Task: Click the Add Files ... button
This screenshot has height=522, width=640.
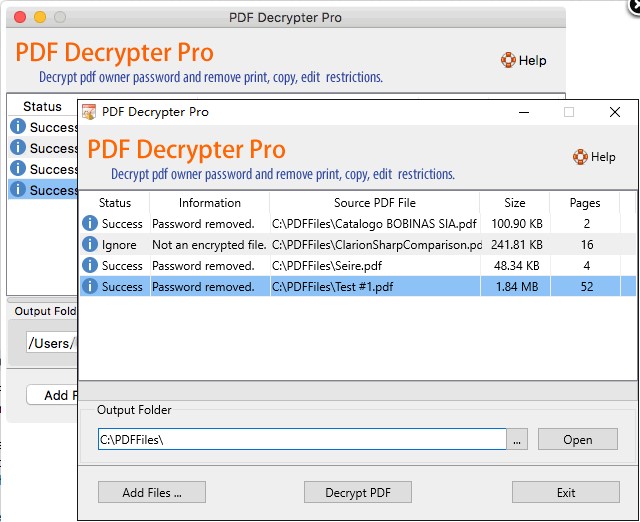Action: coord(152,492)
